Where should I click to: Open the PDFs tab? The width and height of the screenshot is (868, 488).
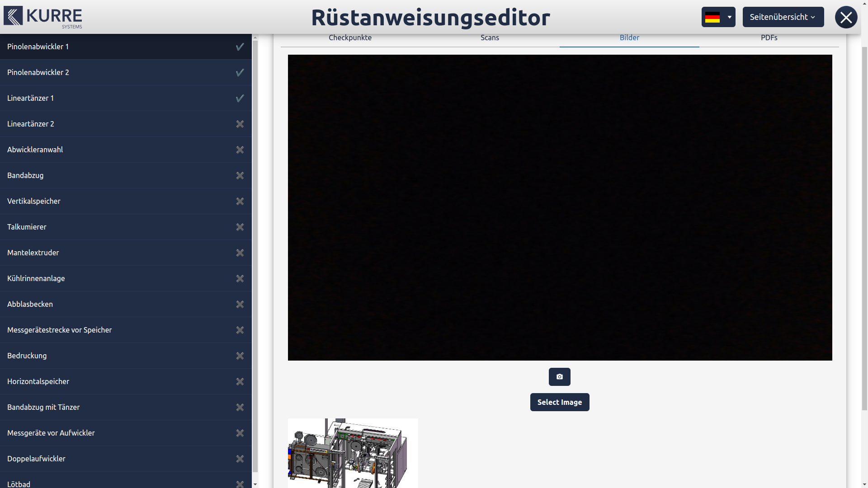coord(769,38)
